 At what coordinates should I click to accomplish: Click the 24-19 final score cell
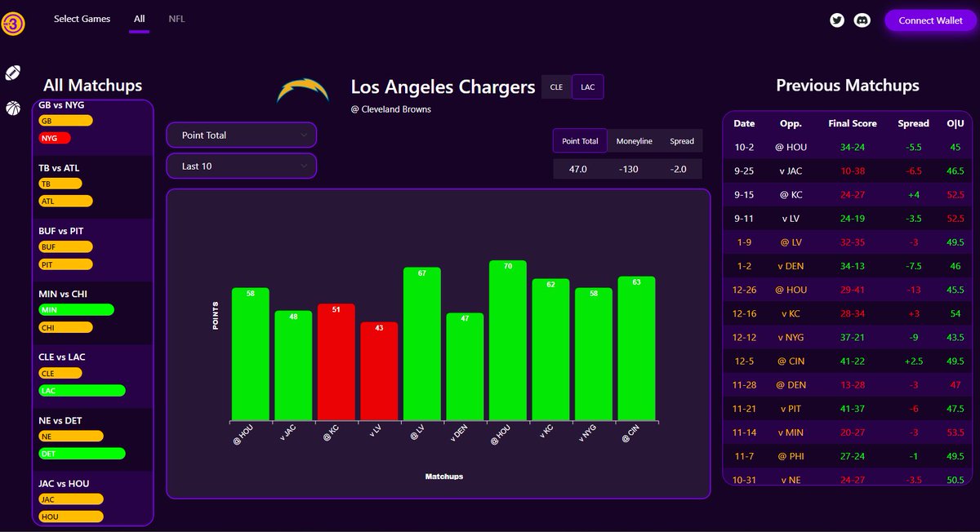pos(852,219)
